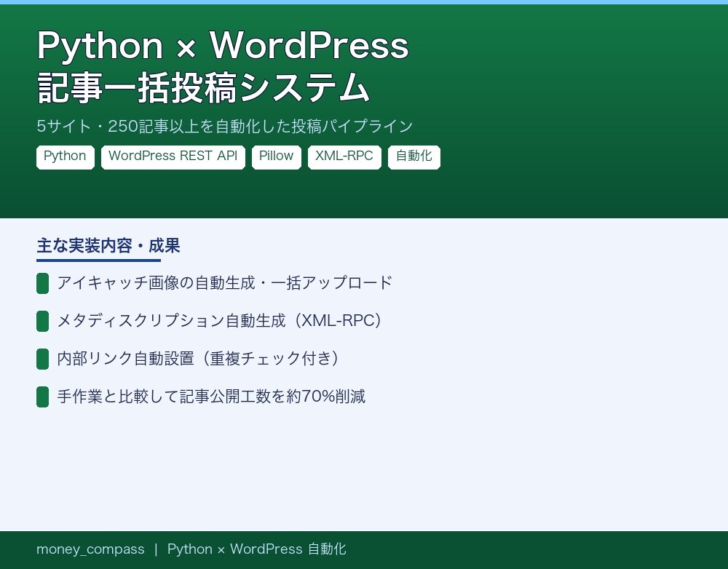Click the Pillow tag badge
The height and width of the screenshot is (569, 728).
276,157
